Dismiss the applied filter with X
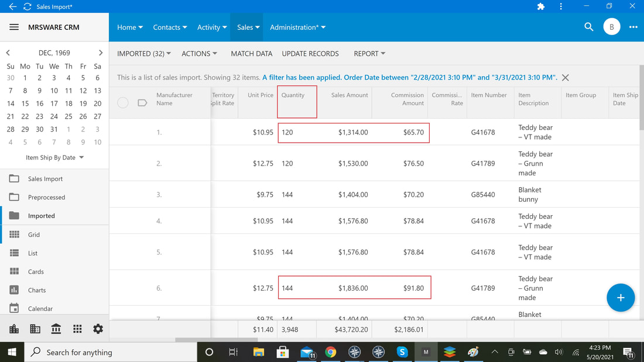The image size is (644, 362). (x=565, y=78)
